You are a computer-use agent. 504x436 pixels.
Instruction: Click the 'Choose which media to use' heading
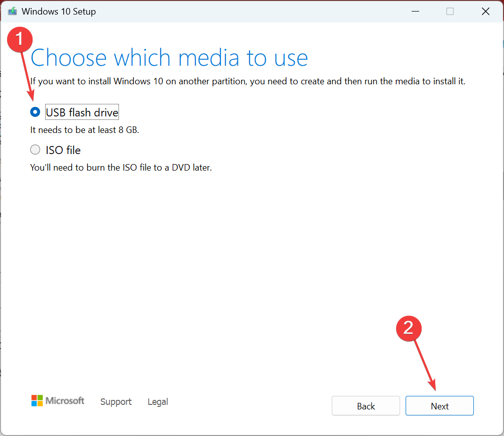169,58
